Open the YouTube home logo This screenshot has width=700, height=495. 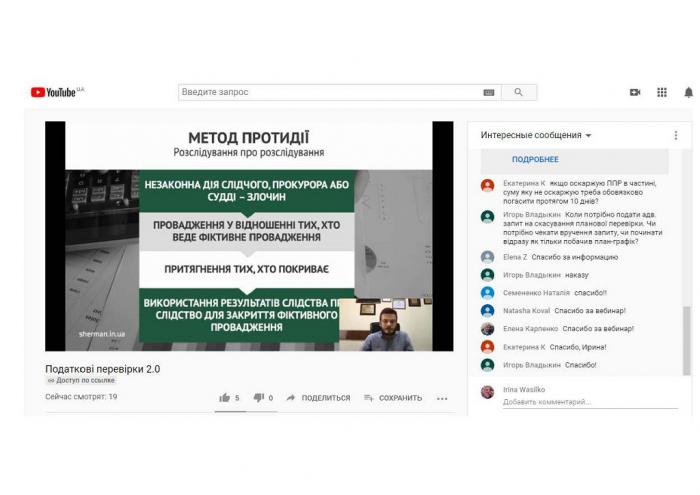[x=57, y=92]
